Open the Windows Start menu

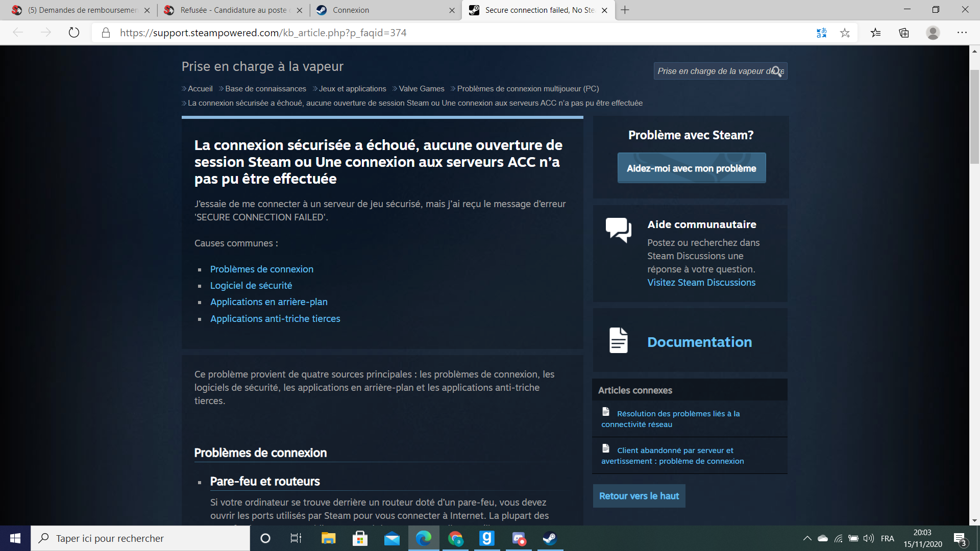[15, 538]
